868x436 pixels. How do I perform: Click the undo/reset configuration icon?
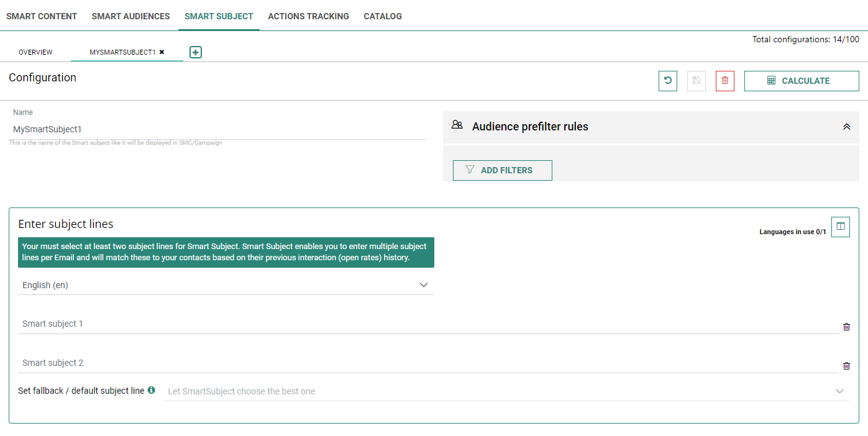point(668,81)
